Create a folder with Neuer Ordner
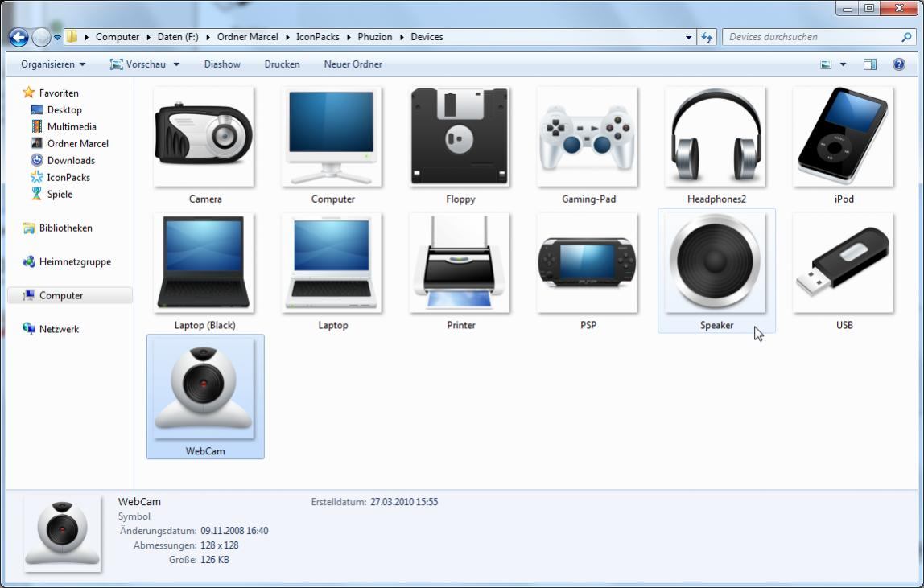924x588 pixels. (353, 64)
